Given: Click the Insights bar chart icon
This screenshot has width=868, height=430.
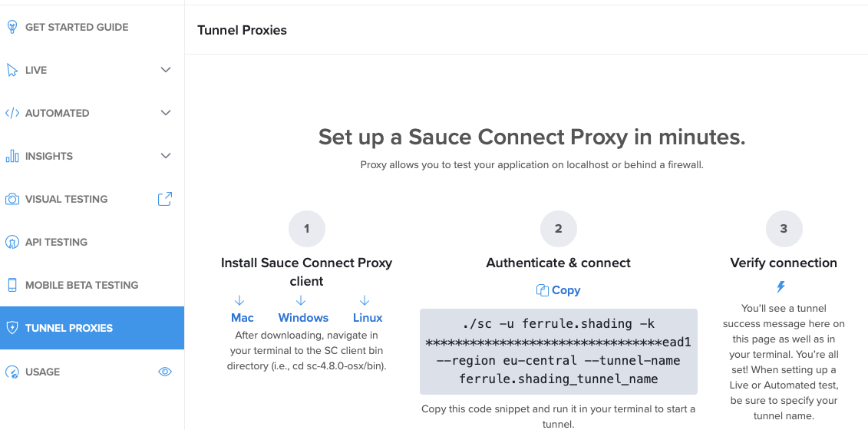Looking at the screenshot, I should 12,156.
